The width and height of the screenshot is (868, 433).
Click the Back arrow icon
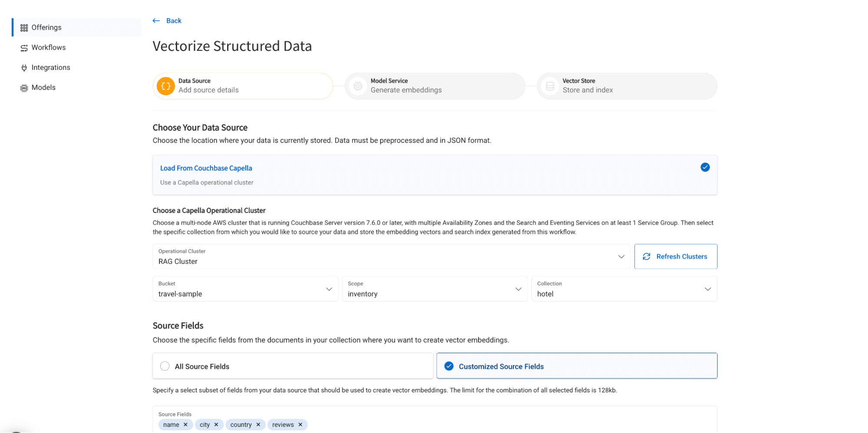[x=156, y=21]
